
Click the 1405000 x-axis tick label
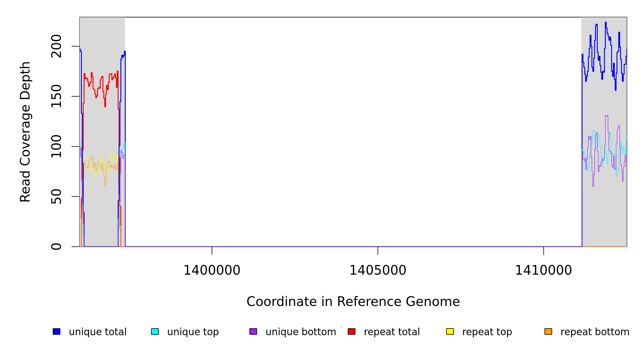point(378,270)
